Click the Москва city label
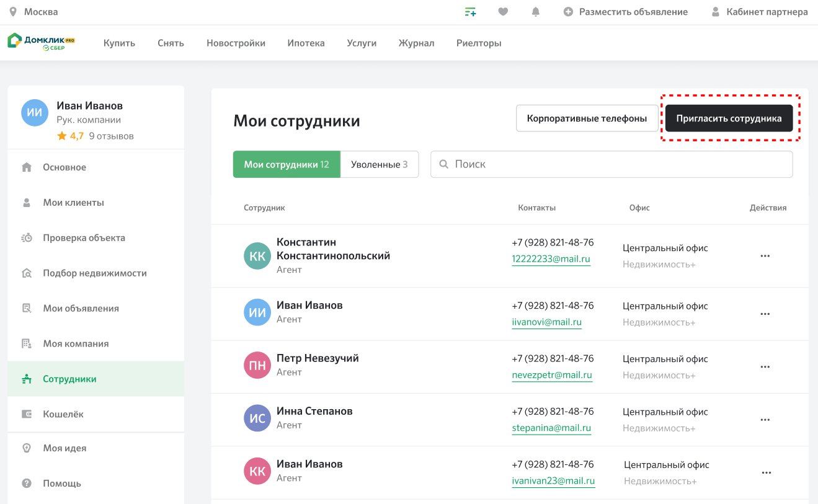The width and height of the screenshot is (818, 504). pos(41,12)
